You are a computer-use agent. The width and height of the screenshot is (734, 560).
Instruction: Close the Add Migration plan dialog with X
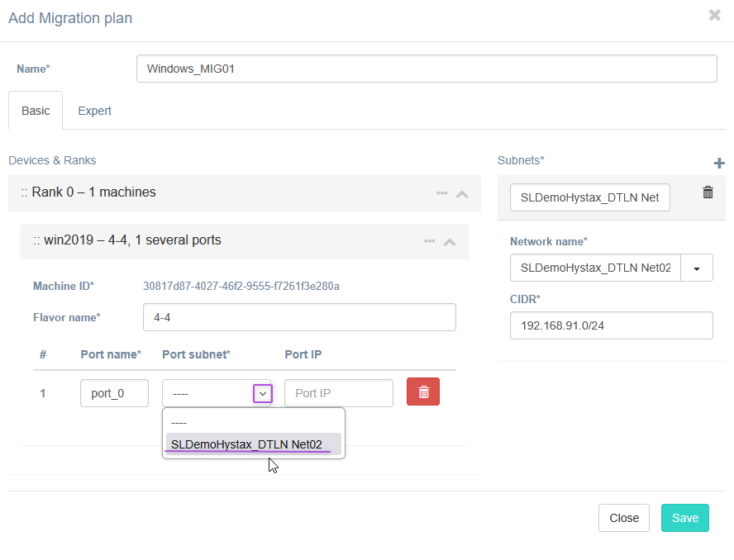(714, 16)
